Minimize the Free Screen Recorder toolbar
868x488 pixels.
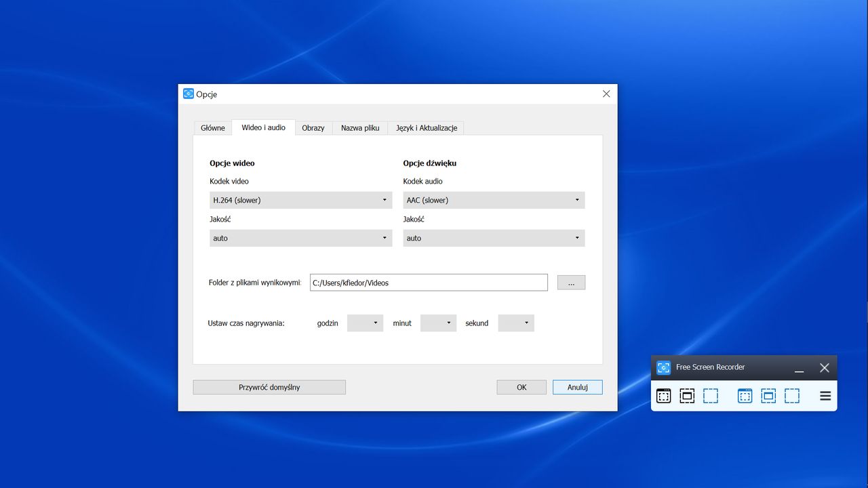799,368
